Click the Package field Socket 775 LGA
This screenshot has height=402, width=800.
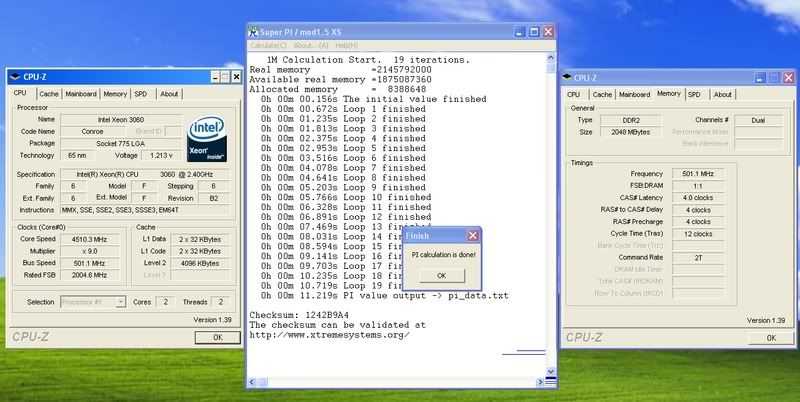tap(121, 143)
